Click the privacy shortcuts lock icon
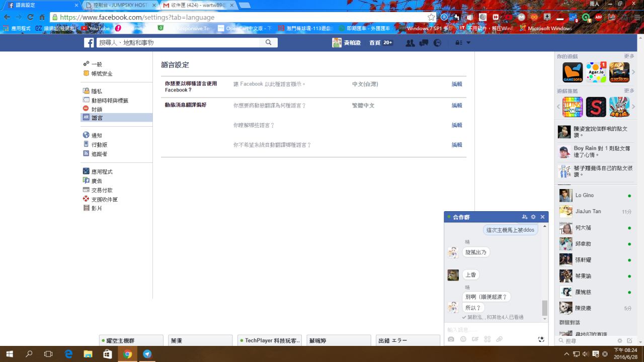Image resolution: width=644 pixels, height=362 pixels. (x=458, y=43)
